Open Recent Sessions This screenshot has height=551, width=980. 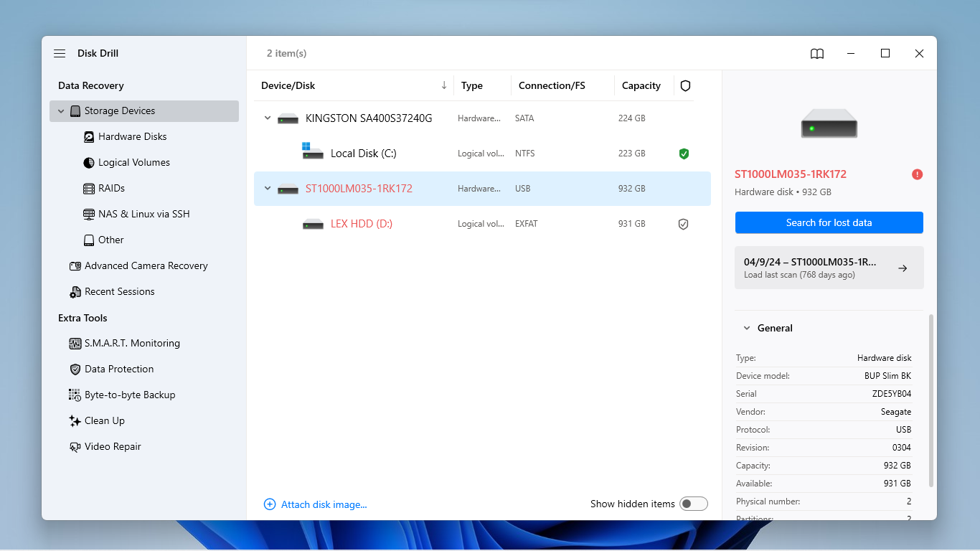point(120,292)
